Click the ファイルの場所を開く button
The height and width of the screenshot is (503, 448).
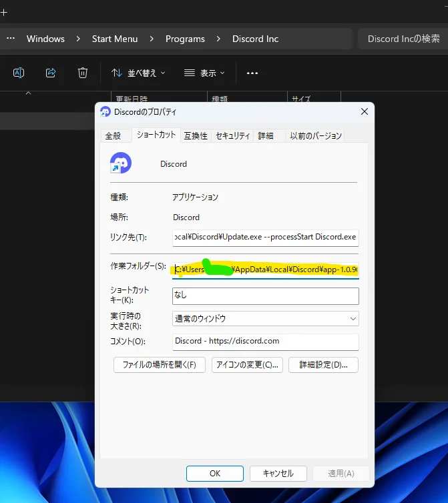[159, 365]
